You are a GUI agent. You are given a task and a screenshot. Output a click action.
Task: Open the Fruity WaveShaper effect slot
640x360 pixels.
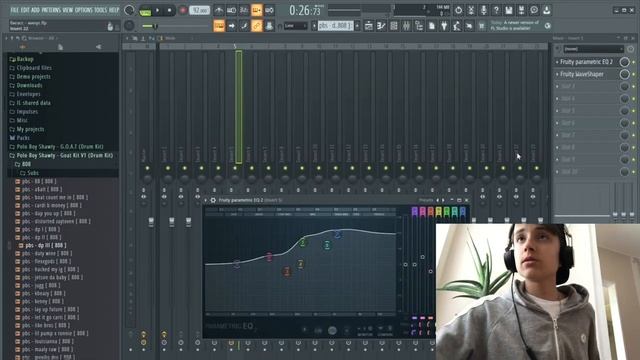point(582,74)
